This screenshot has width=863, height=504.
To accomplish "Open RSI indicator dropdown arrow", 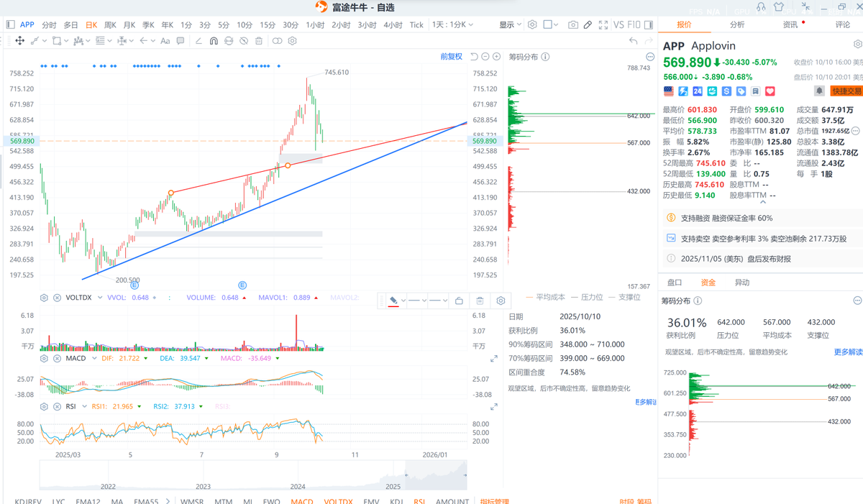I will [83, 407].
